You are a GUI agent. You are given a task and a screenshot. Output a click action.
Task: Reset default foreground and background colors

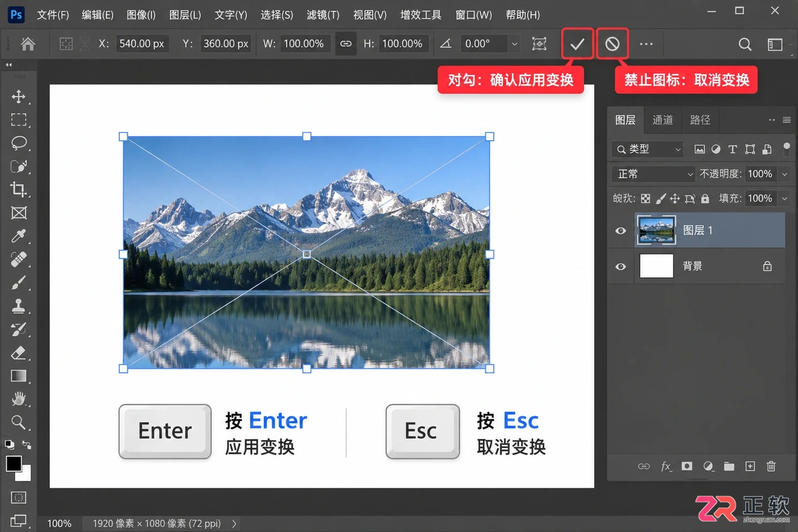coord(9,444)
